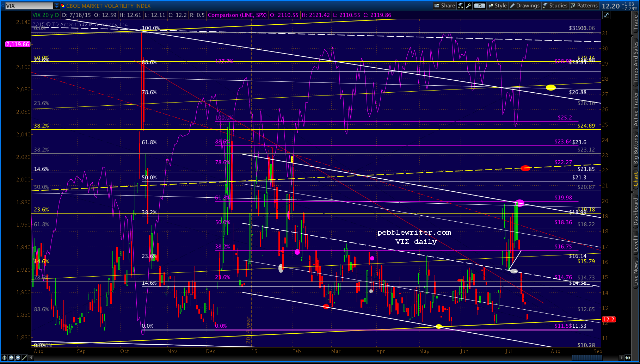Open the Style dropdown menu
The image size is (640, 364).
497,6
